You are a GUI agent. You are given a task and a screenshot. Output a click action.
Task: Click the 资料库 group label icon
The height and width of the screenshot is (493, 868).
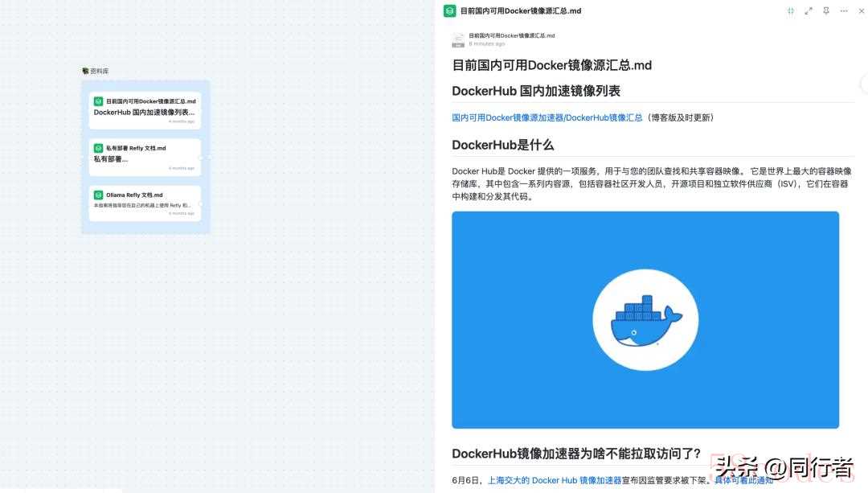[x=85, y=71]
